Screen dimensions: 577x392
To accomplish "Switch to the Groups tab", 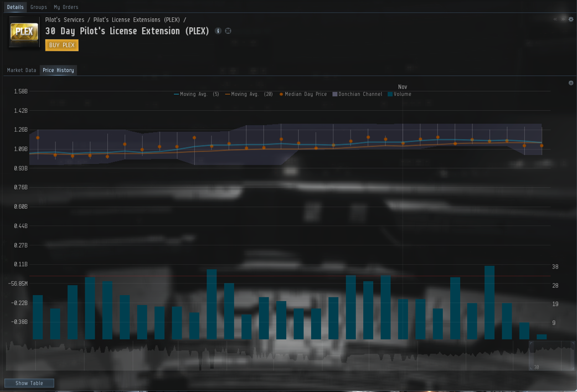I will pyautogui.click(x=39, y=7).
